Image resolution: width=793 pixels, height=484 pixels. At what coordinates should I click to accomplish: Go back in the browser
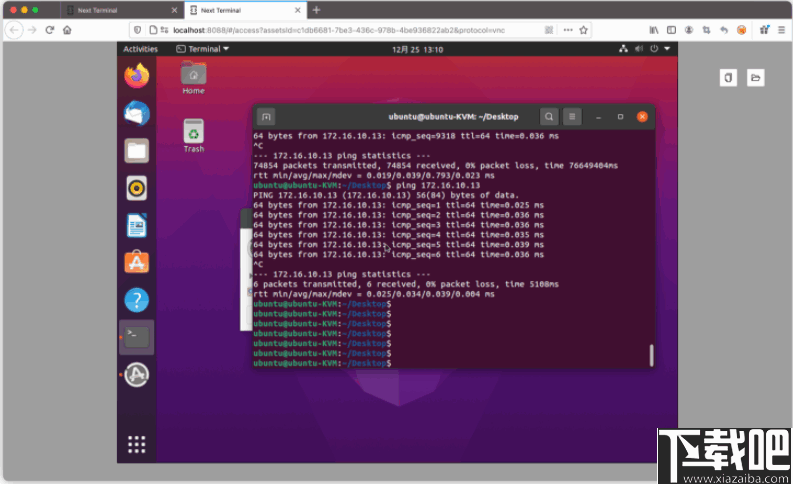tap(15, 30)
